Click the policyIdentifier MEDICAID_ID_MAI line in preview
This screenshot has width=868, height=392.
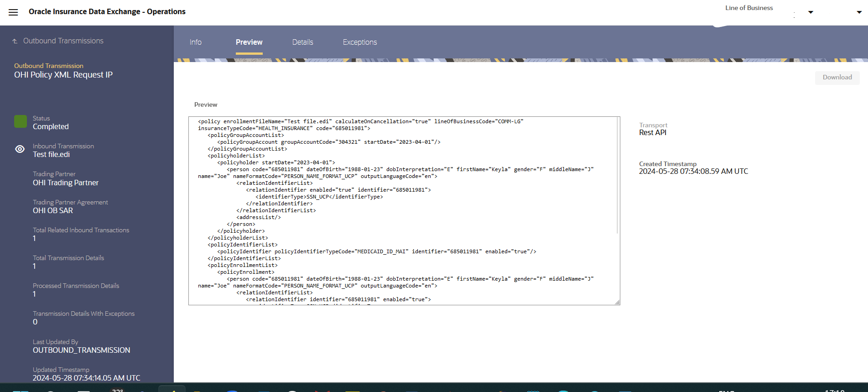[377, 251]
